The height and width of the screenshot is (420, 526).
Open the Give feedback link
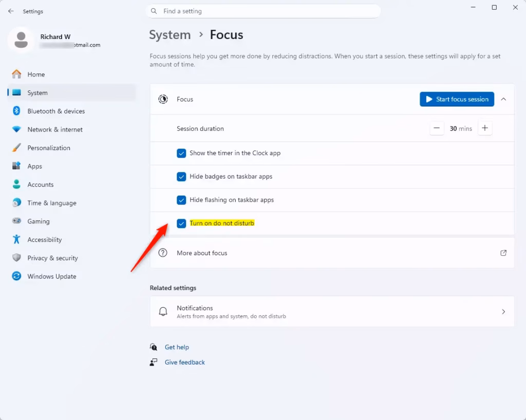[184, 362]
